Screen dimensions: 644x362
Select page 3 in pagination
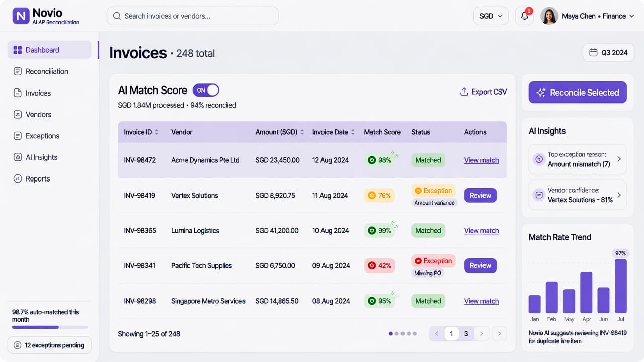point(466,334)
